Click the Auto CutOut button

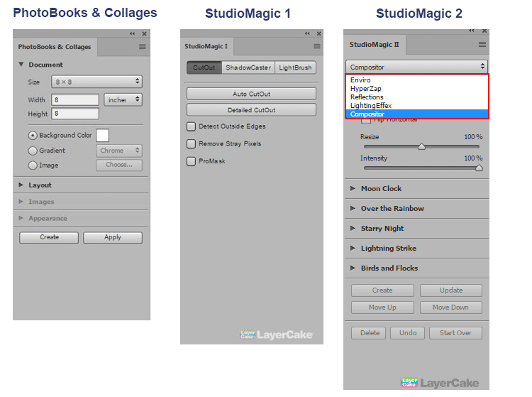[x=251, y=94]
